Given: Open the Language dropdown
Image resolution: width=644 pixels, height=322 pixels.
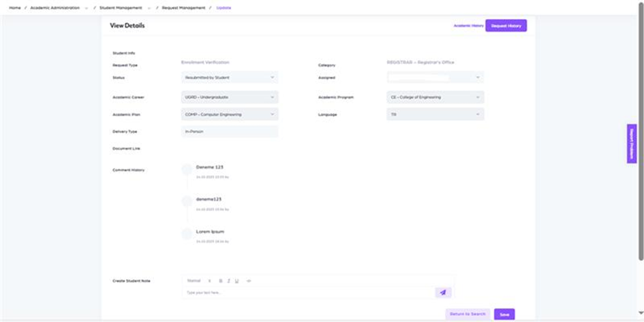Looking at the screenshot, I should click(435, 114).
